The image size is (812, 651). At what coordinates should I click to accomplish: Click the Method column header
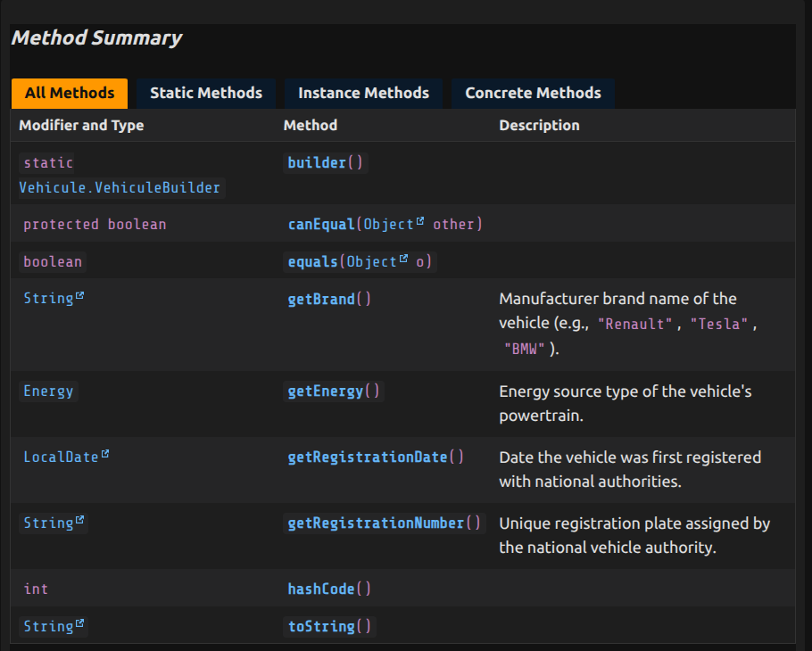(x=311, y=125)
